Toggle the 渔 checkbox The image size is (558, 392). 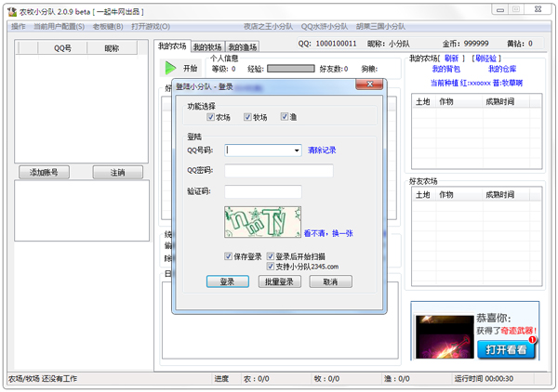coord(285,116)
